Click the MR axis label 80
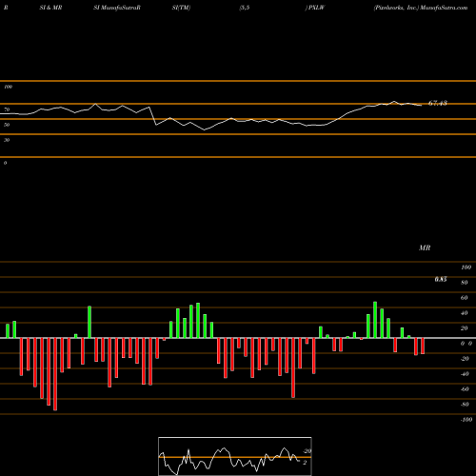The height and width of the screenshot is (476, 476). (x=465, y=283)
